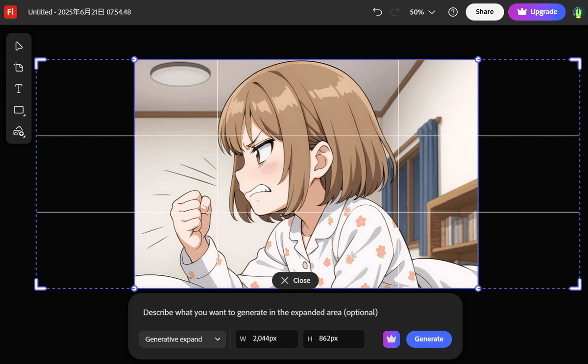The image size is (588, 364).
Task: Close the generative expand overlay
Action: [295, 280]
